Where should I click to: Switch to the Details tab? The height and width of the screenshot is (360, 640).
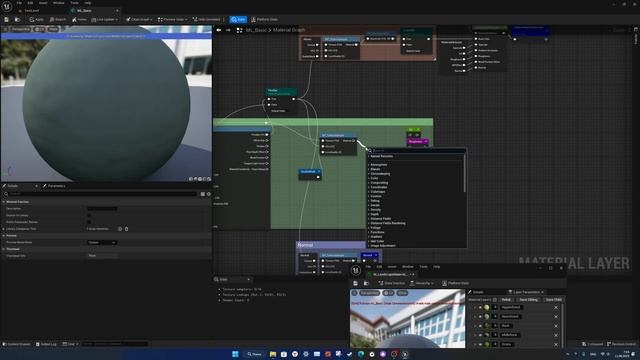pyautogui.click(x=12, y=186)
